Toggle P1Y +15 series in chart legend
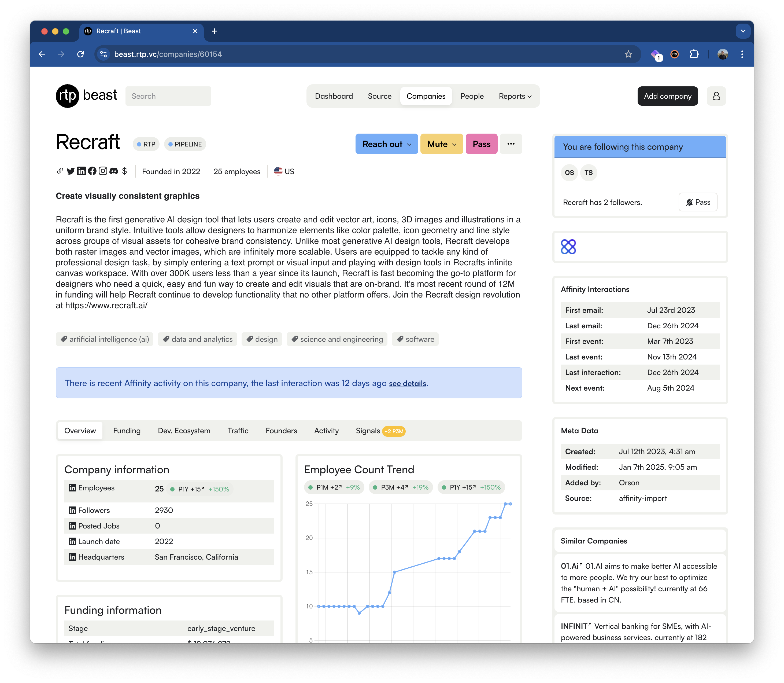The height and width of the screenshot is (683, 784). click(471, 487)
